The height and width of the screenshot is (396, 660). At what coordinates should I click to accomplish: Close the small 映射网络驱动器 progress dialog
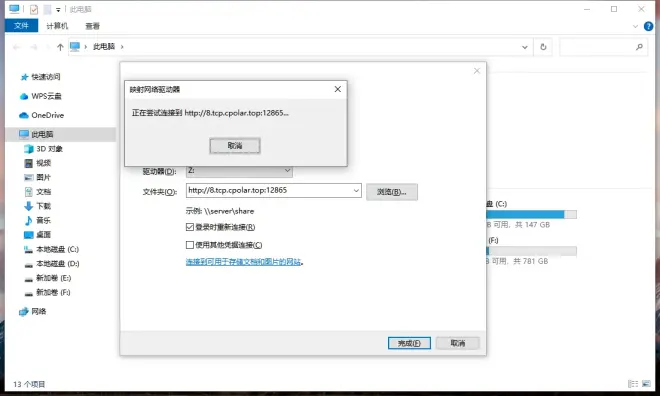coord(338,89)
